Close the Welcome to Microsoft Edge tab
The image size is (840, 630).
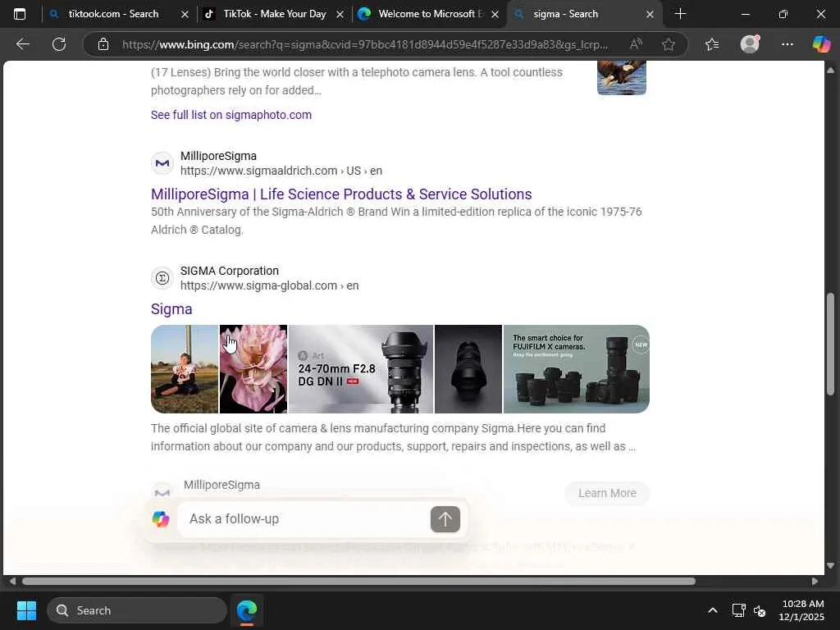point(495,15)
